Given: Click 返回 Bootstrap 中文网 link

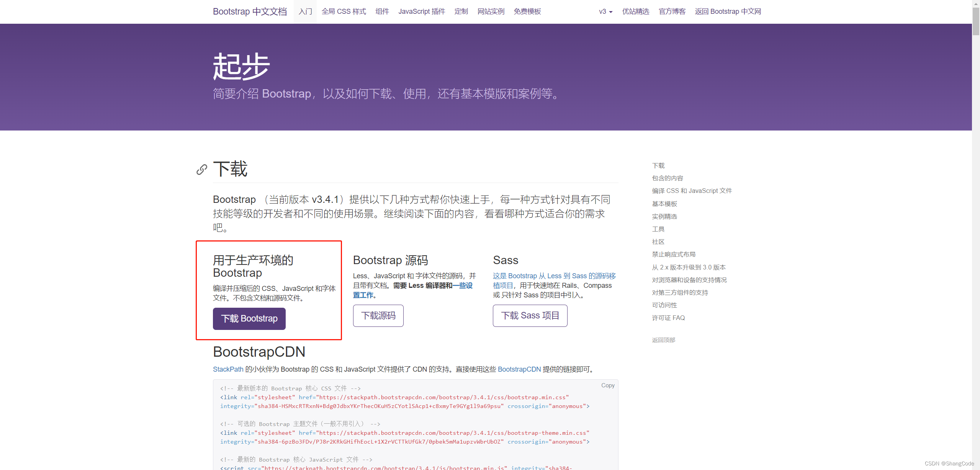Looking at the screenshot, I should 728,11.
